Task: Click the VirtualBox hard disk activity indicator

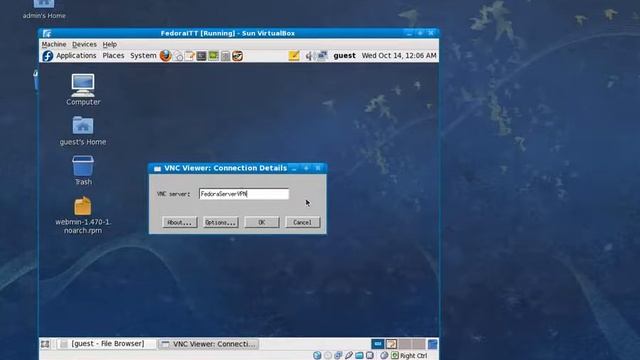Action: (317, 356)
